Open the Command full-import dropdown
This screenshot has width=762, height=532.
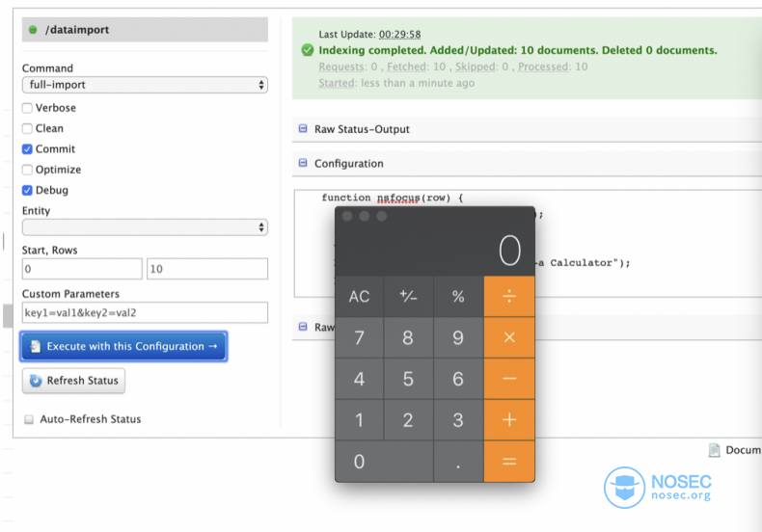click(145, 85)
